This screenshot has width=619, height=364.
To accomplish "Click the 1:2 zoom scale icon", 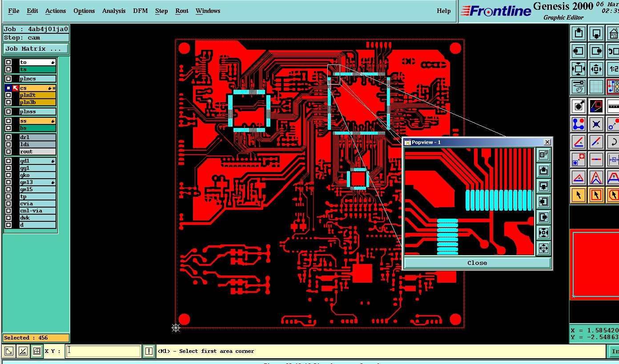I will click(x=614, y=69).
